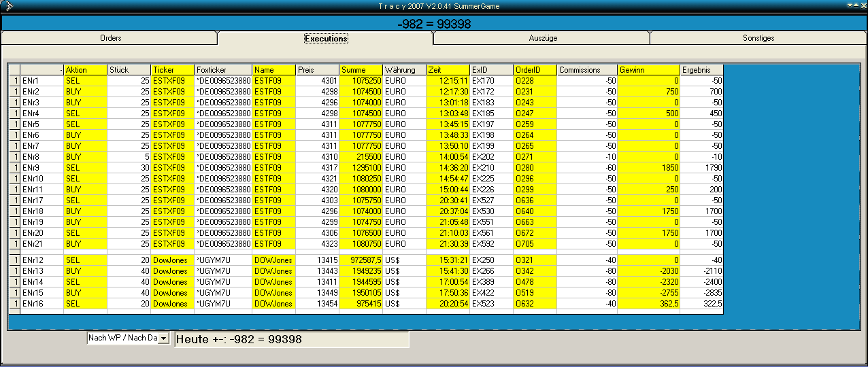Expand the Nach WP / Nach Da dropdown
The height and width of the screenshot is (367, 868).
tap(163, 338)
